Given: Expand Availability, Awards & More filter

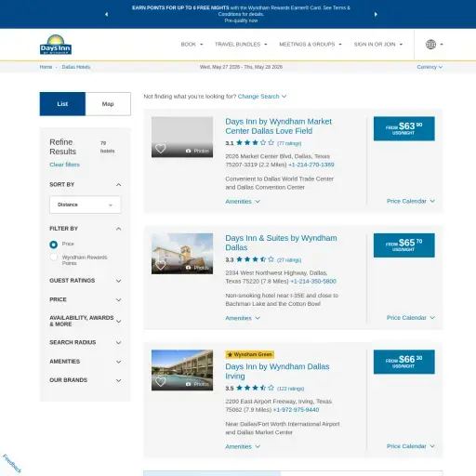Looking at the screenshot, I should pyautogui.click(x=86, y=321).
